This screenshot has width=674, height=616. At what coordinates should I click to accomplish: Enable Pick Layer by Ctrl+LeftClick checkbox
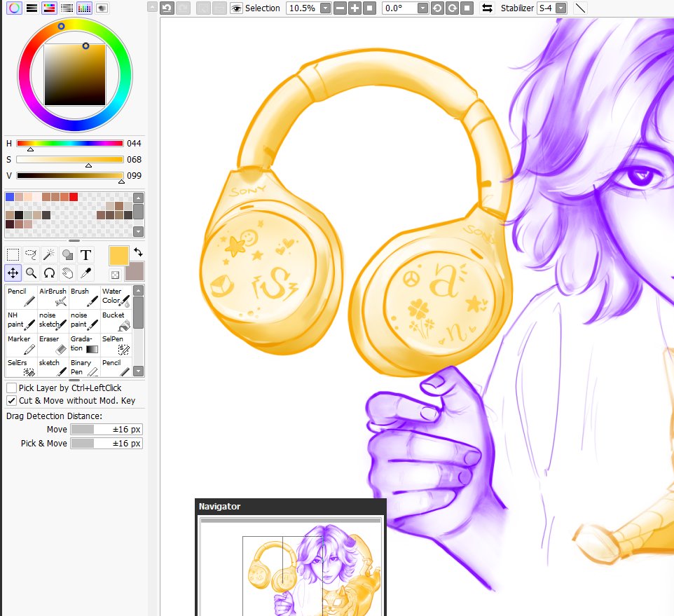coord(12,388)
